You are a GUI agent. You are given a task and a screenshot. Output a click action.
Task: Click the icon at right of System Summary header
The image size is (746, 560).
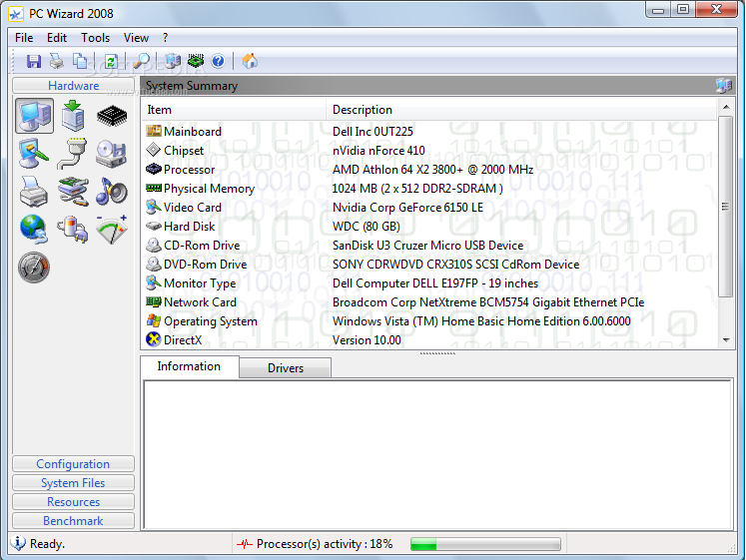(724, 86)
